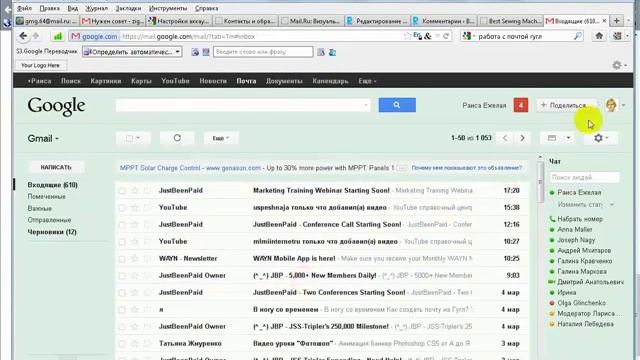Switch to the Best Sewing Mach... tab
Screen dimensions: 640x360
[x=510, y=21]
